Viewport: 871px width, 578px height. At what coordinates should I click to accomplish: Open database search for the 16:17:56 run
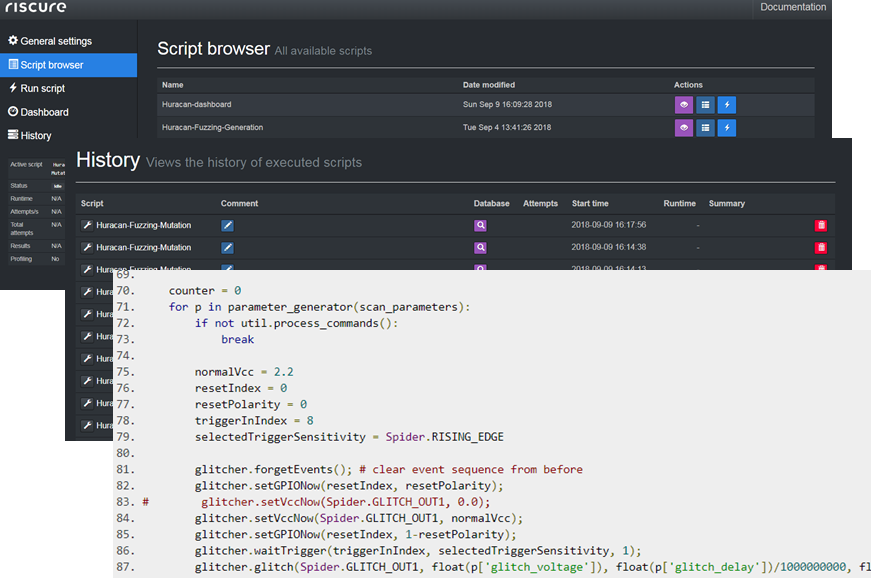(481, 225)
